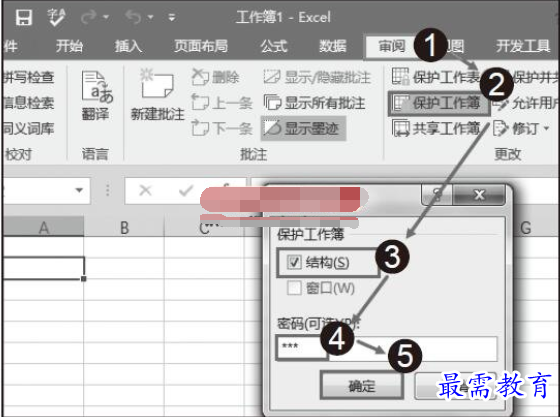Go to 下一条 next comment
Image resolution: width=560 pixels, height=417 pixels.
222,129
